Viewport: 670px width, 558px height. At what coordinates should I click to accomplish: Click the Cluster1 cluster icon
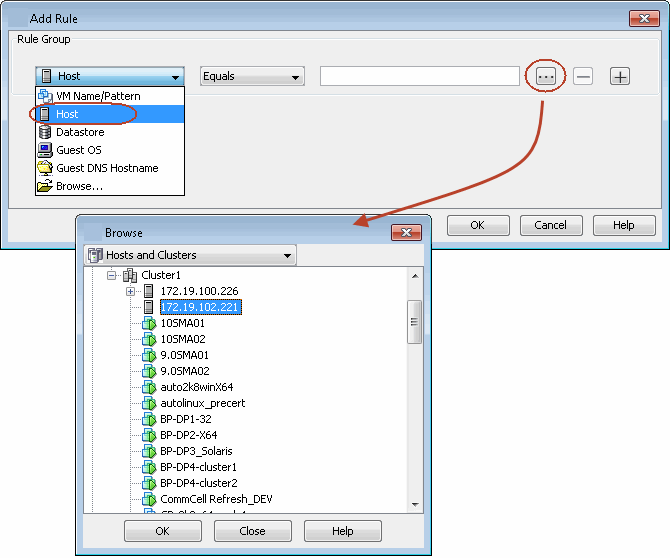pos(129,276)
